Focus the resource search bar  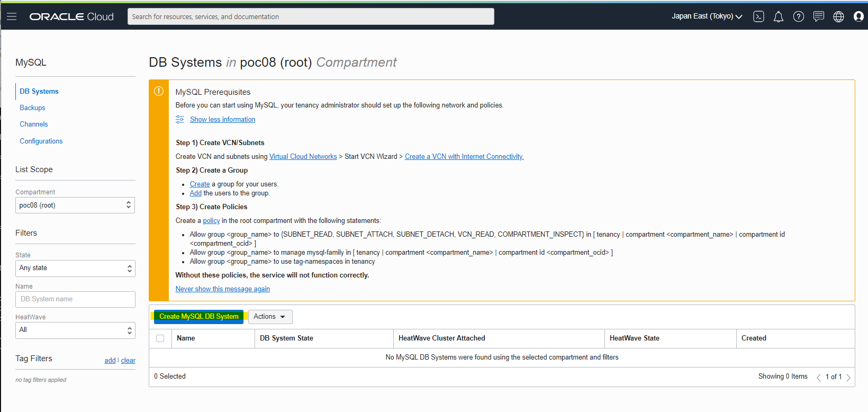(311, 16)
